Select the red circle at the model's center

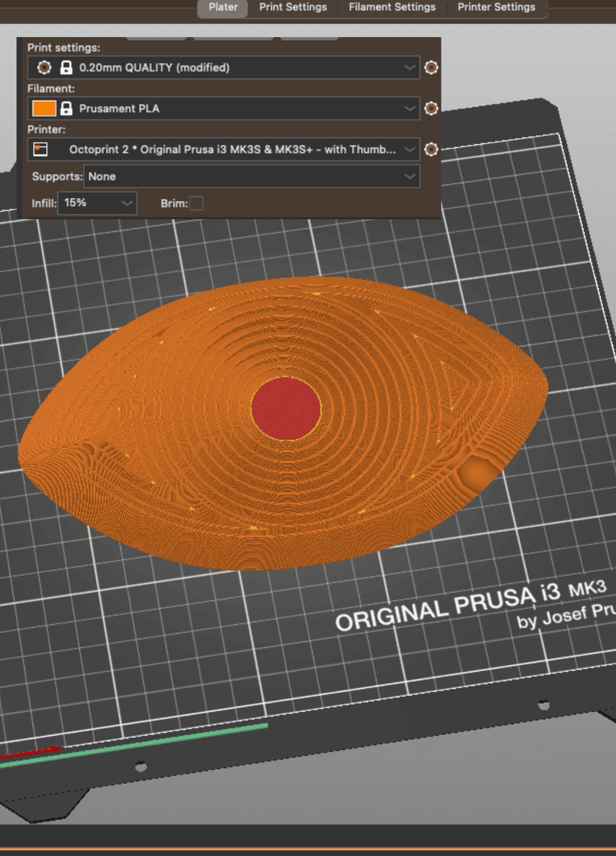(x=286, y=409)
